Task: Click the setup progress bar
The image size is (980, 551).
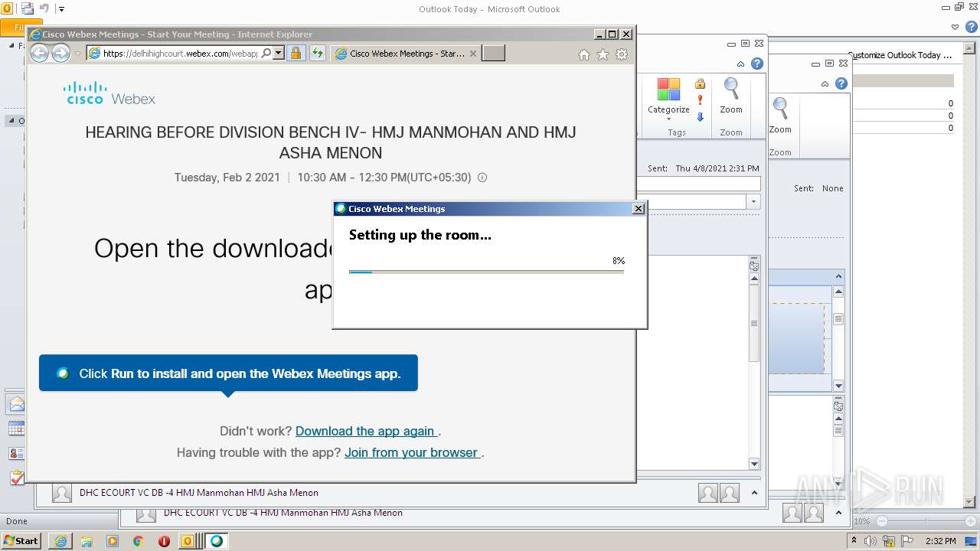Action: point(486,272)
